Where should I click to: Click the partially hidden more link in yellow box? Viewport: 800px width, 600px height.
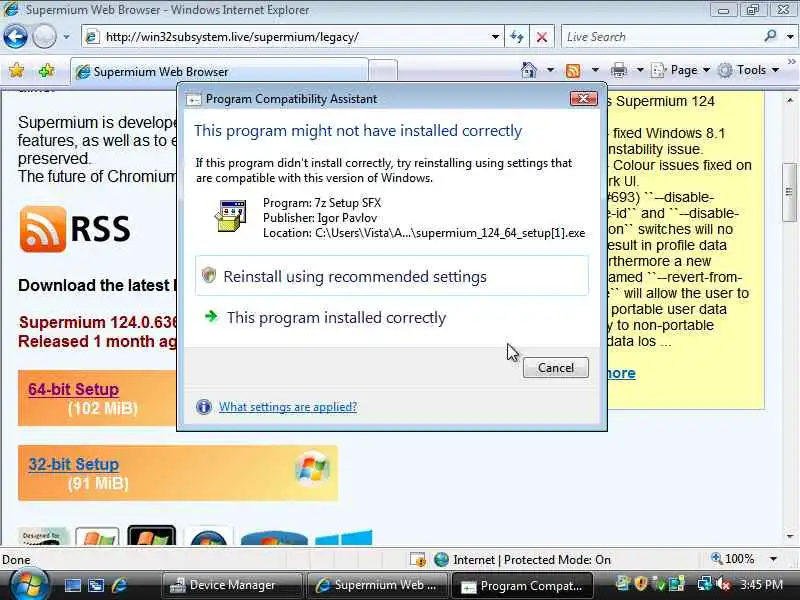pos(621,373)
